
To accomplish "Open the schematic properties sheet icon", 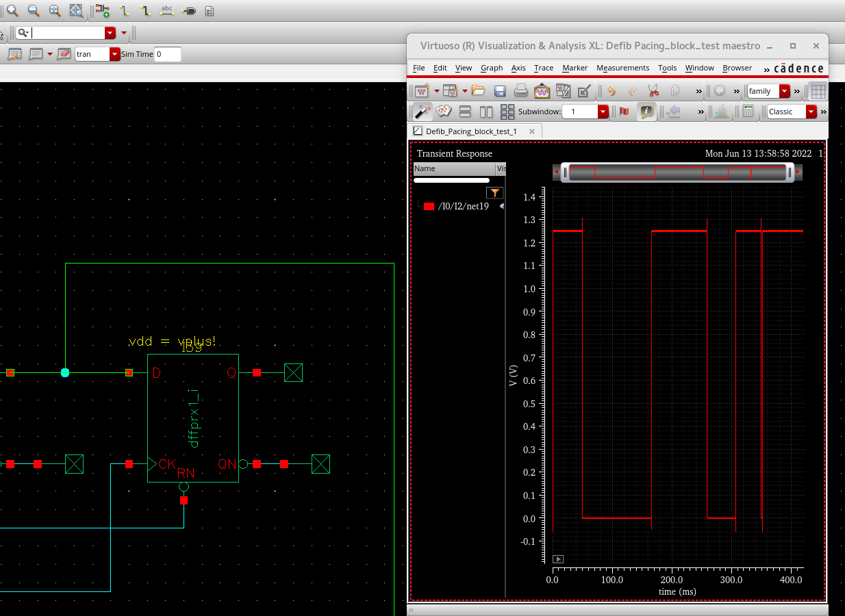I will tap(210, 10).
